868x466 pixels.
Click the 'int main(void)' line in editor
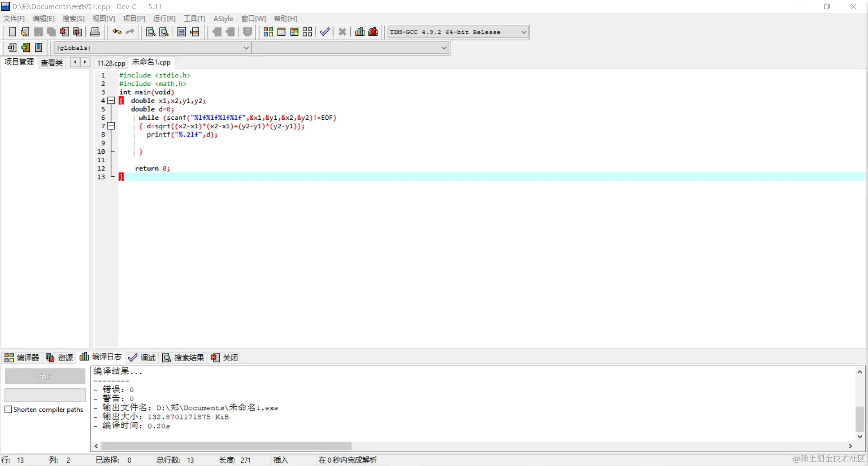tap(146, 92)
